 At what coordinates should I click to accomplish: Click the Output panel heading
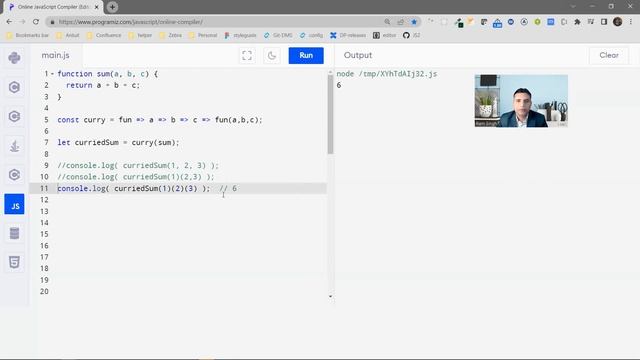[x=358, y=55]
